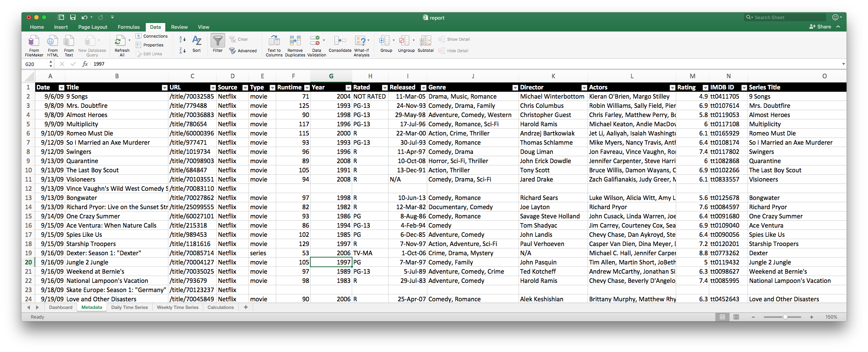This screenshot has height=352, width=868.
Task: Open the feedback smiley menu
Action: click(x=837, y=17)
